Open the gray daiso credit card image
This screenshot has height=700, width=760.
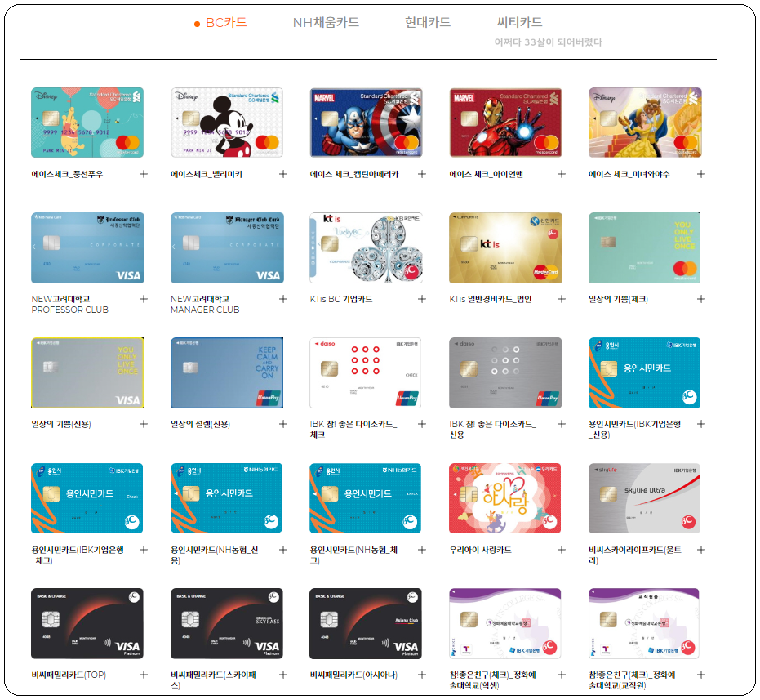(505, 372)
